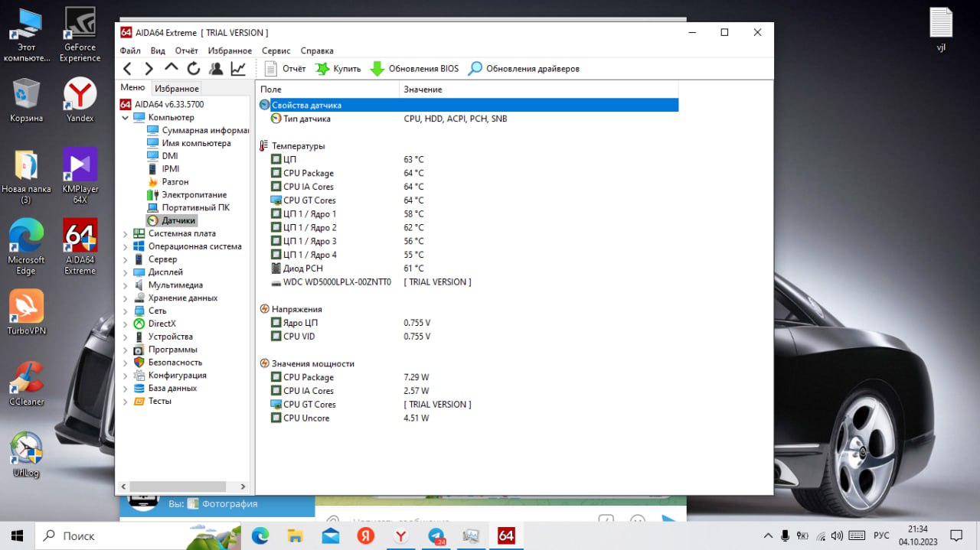Open TurboVPN desktop shortcut
Screen dimensions: 980x550
point(27,313)
